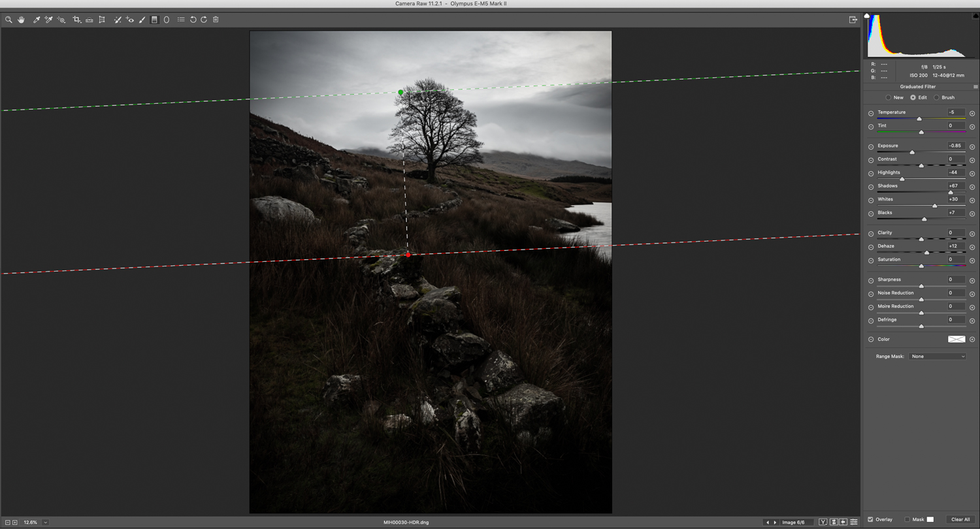
Task: Toggle the Overlay checkbox
Action: pyautogui.click(x=870, y=520)
